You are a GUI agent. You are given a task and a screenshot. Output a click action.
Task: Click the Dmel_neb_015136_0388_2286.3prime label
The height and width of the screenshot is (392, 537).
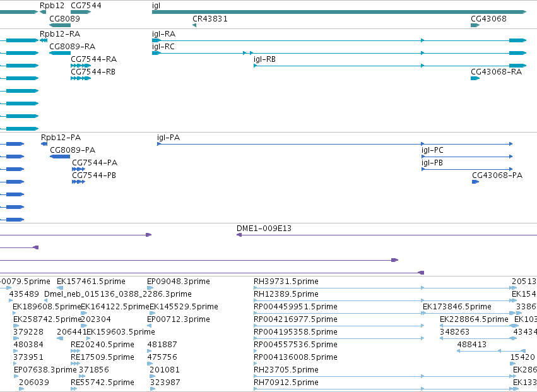(118, 294)
